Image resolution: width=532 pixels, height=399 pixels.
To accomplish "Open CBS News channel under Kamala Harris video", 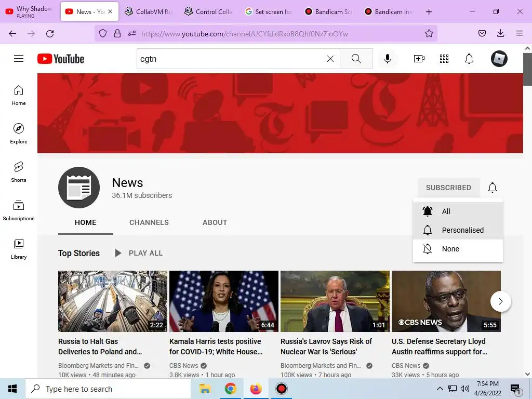I will click(x=183, y=366).
